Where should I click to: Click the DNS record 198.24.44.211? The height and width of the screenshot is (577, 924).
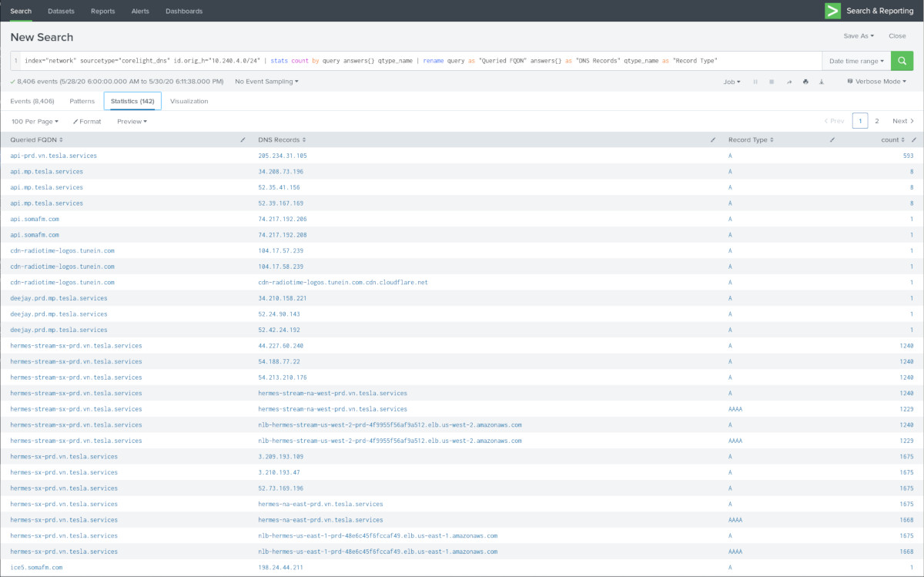coord(281,567)
